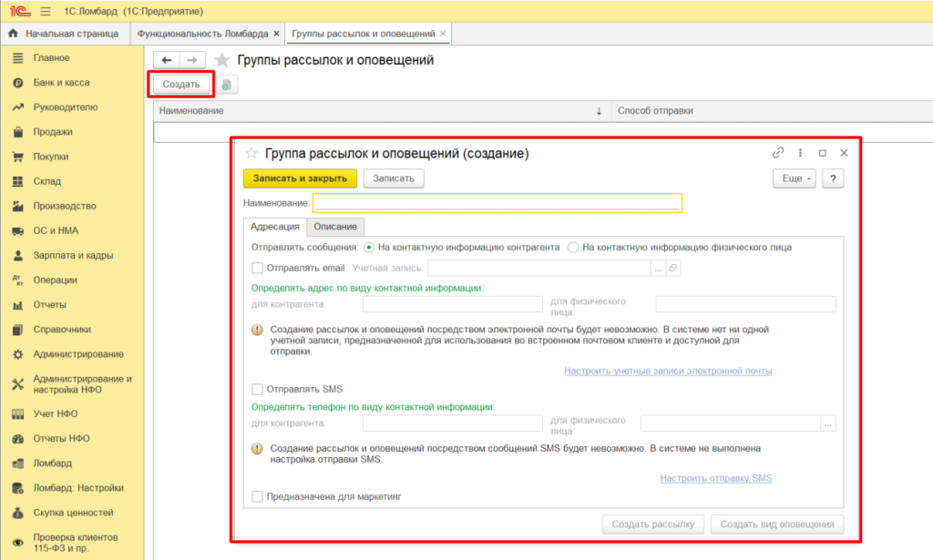Click the print icon next to Создать
This screenshot has width=933, height=560.
click(x=226, y=85)
